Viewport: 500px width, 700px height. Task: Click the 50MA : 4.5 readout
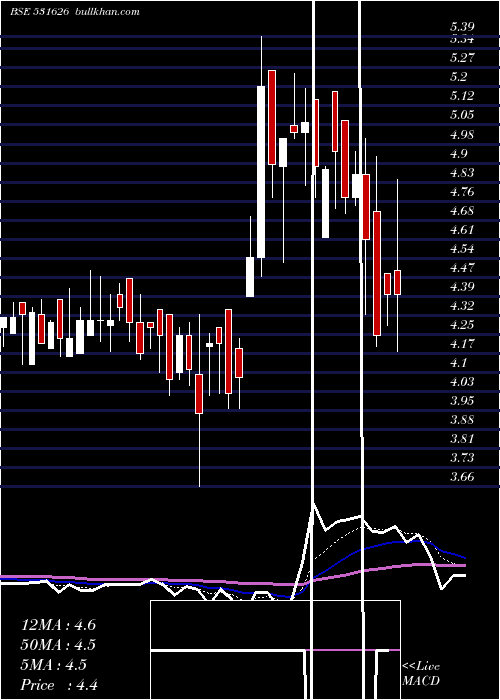[x=58, y=645]
